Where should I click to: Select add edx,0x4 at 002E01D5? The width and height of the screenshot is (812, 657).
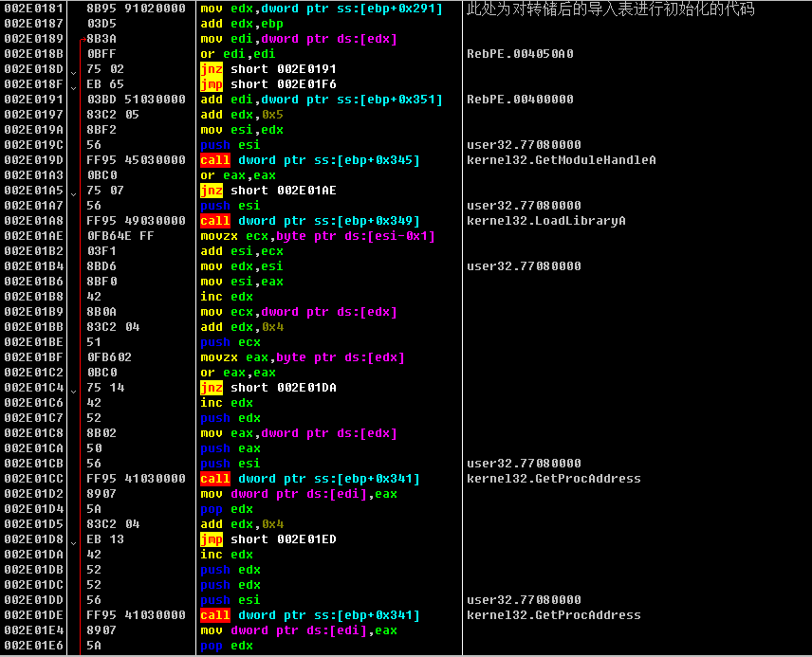pos(242,524)
